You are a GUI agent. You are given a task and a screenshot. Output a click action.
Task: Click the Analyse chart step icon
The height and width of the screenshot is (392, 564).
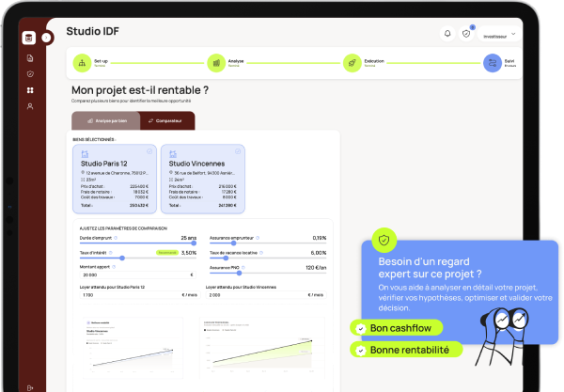[x=217, y=63]
